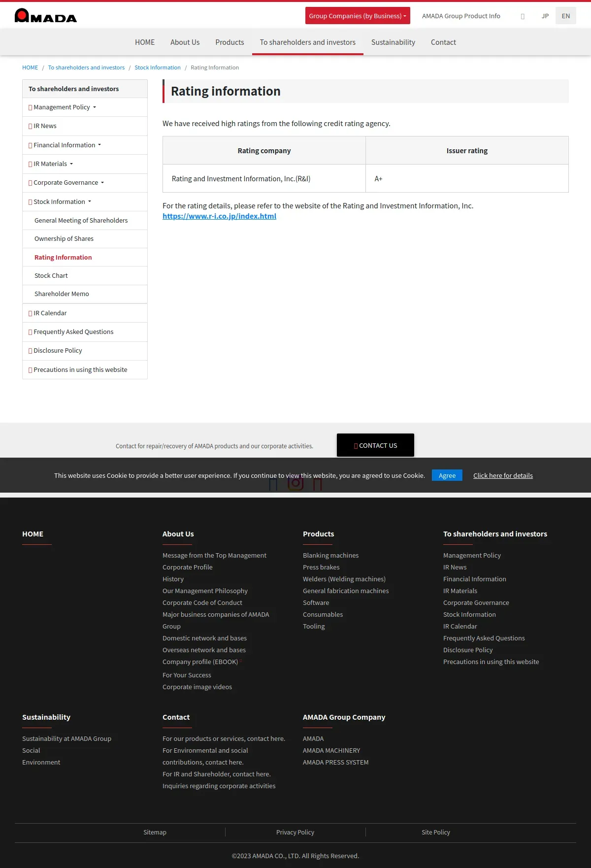The width and height of the screenshot is (591, 868).
Task: Open Privacy Policy in footer
Action: pyautogui.click(x=295, y=832)
